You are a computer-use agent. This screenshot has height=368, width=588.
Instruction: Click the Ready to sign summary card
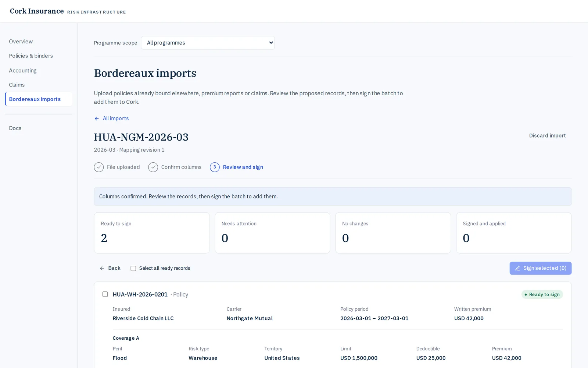point(152,233)
